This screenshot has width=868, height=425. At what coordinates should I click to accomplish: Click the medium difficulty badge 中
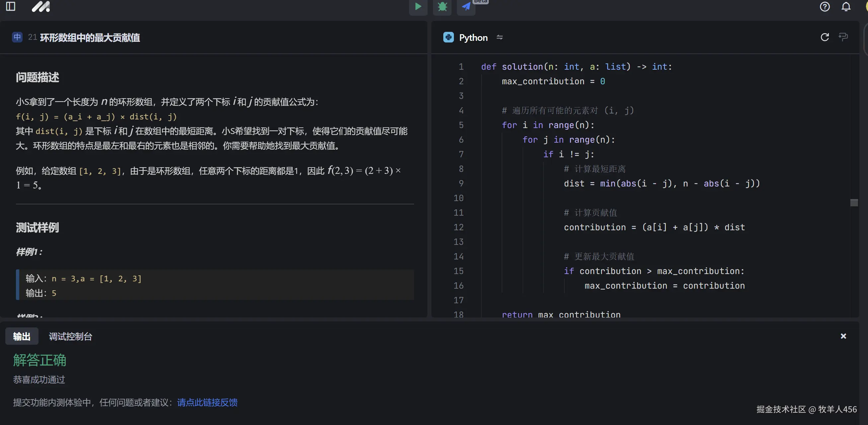(x=17, y=37)
